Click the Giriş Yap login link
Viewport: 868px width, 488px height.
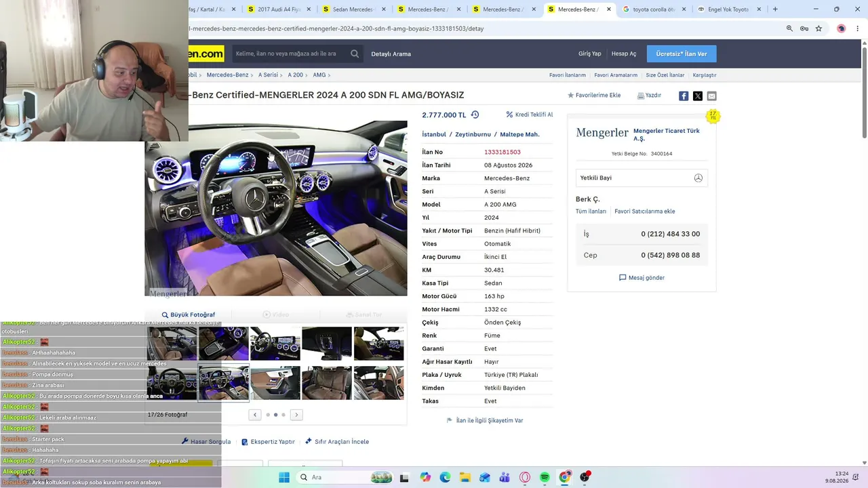[x=590, y=54]
